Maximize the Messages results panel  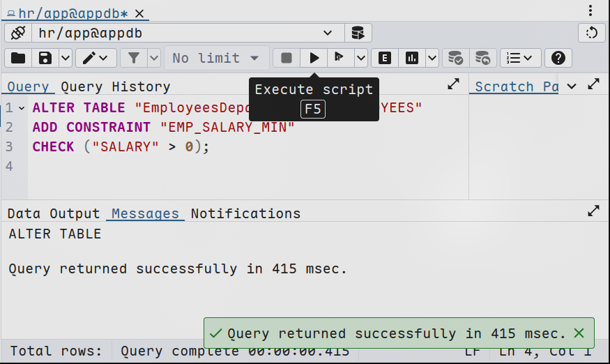(593, 211)
